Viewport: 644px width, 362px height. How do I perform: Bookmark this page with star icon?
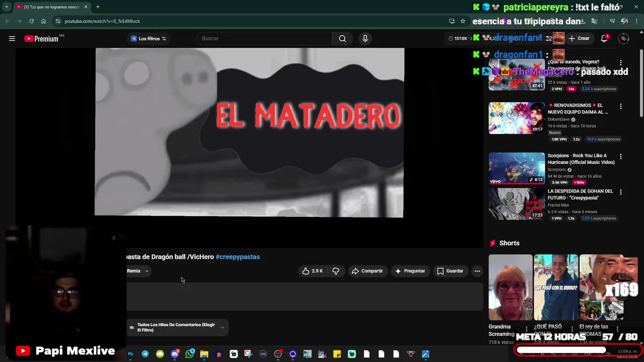pos(462,21)
